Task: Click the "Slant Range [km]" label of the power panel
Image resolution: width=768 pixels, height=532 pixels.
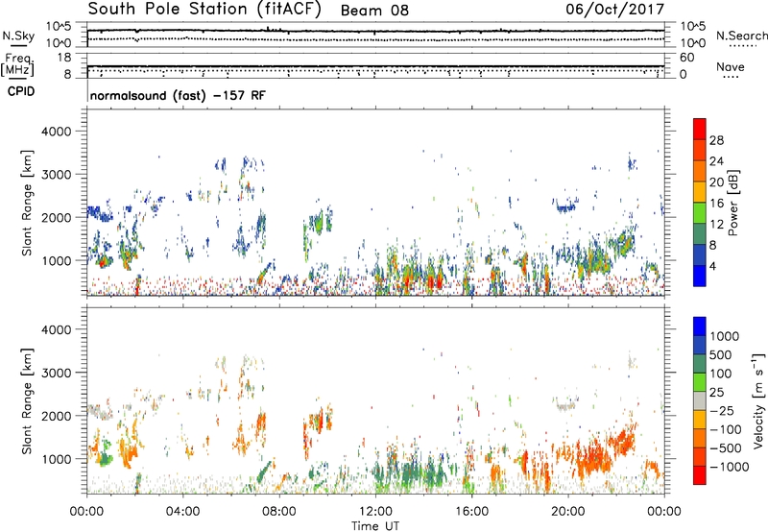Action: coord(27,203)
